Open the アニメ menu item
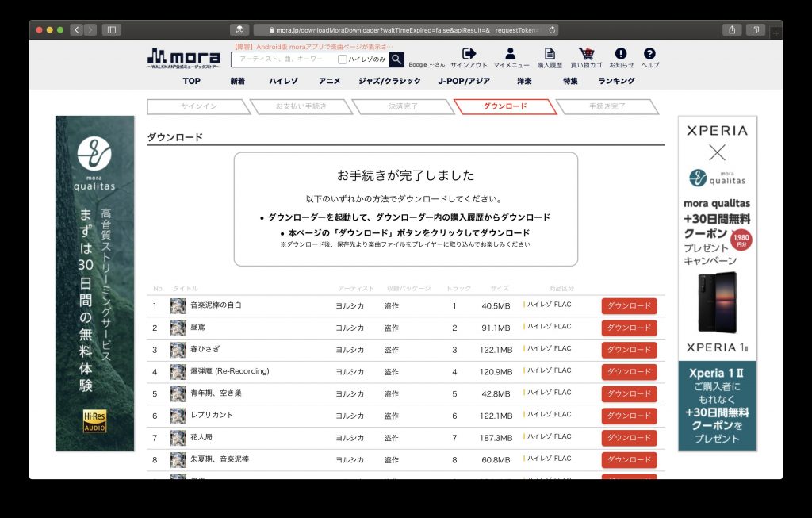Viewport: 812px width, 518px height. click(329, 81)
